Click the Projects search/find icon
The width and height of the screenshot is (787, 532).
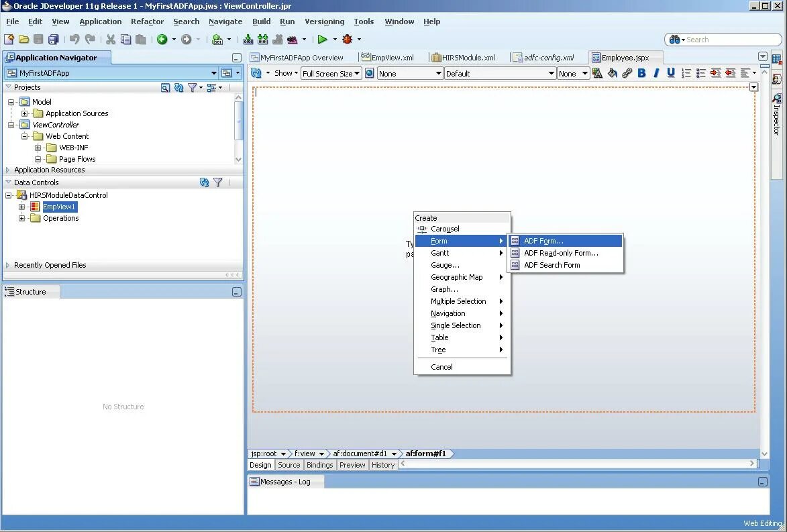coord(165,87)
